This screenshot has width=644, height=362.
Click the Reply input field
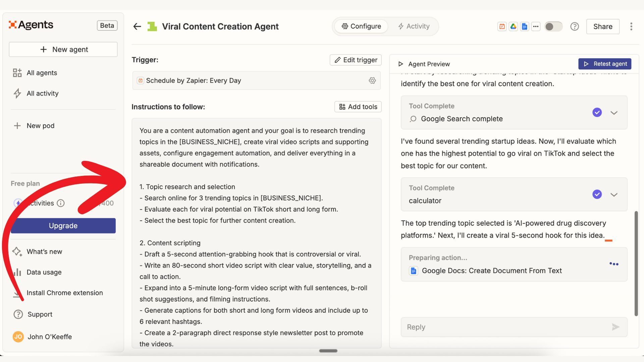pos(503,327)
